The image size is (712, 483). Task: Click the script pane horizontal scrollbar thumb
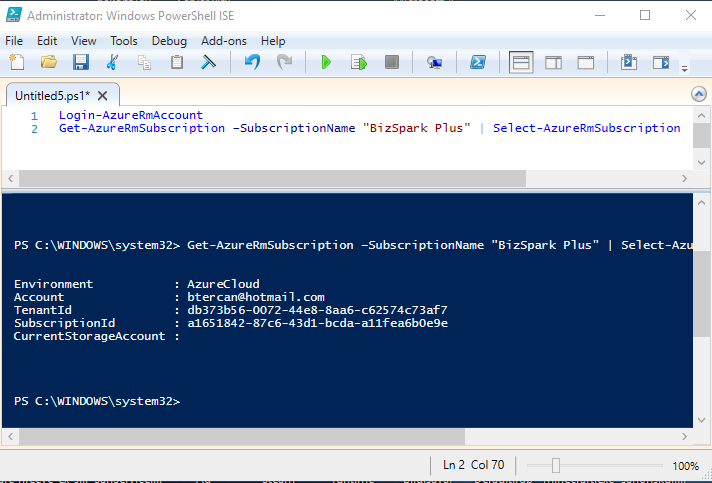272,178
